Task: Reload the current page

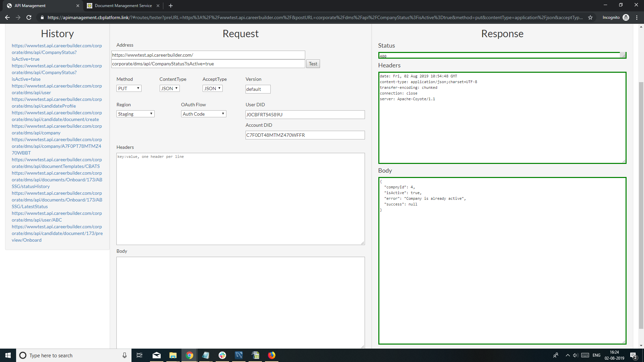Action: click(x=29, y=17)
